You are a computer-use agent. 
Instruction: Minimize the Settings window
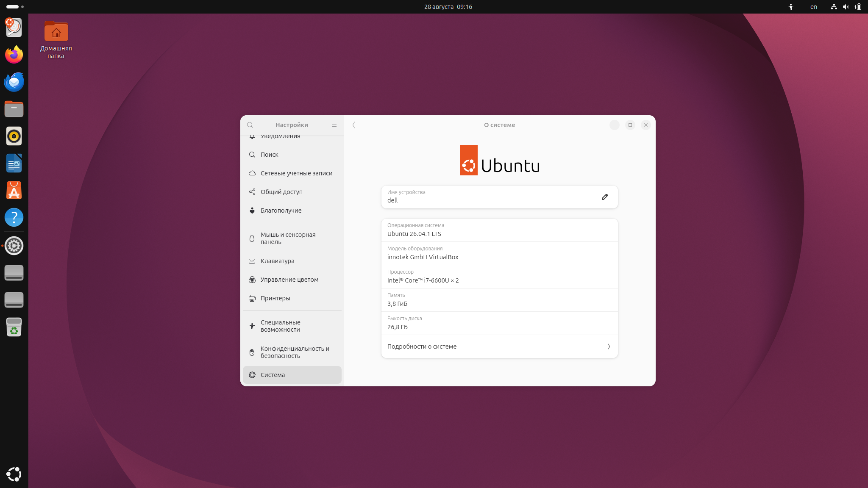(615, 125)
